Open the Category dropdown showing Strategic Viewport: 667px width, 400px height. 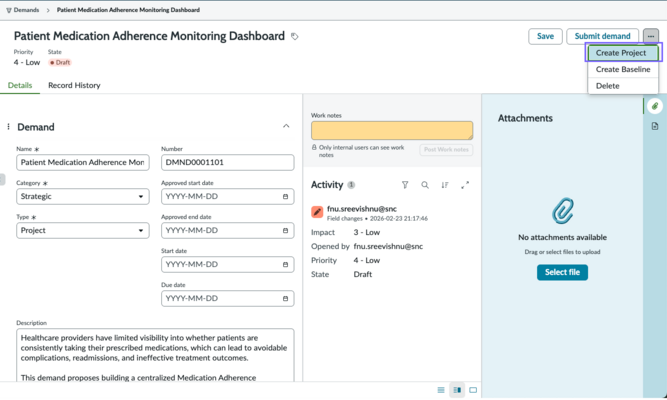tap(83, 197)
